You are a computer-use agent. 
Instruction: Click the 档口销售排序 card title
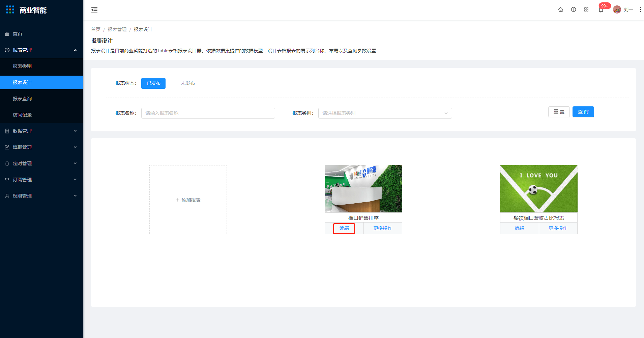tap(363, 218)
